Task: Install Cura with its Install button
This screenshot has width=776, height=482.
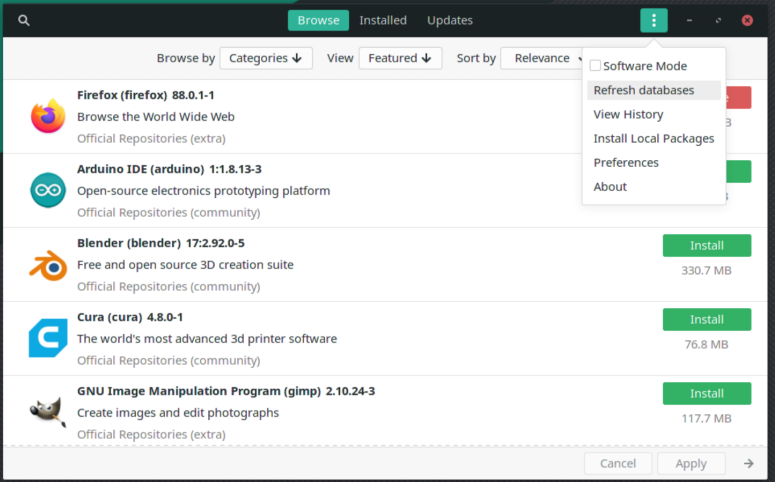Action: click(706, 320)
